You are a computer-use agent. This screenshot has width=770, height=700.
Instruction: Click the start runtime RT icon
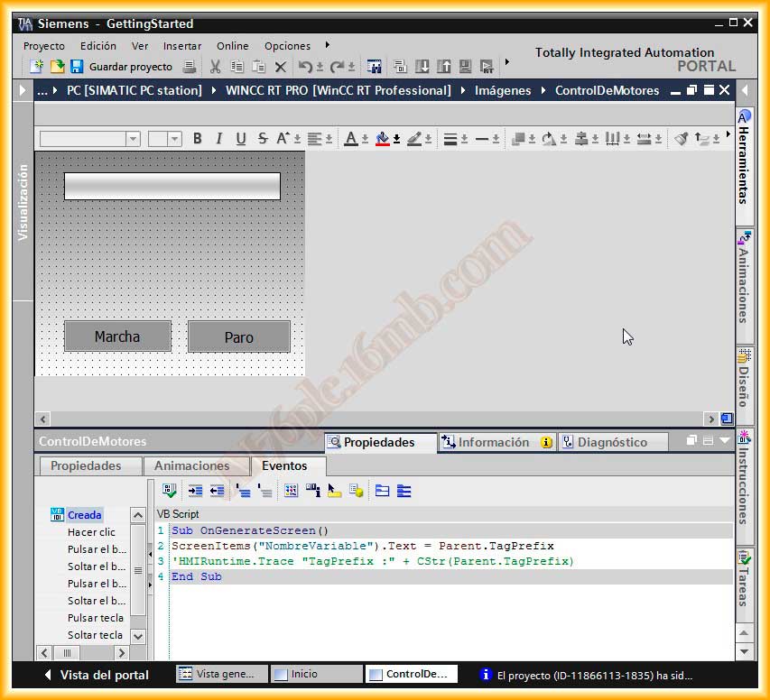click(x=487, y=67)
